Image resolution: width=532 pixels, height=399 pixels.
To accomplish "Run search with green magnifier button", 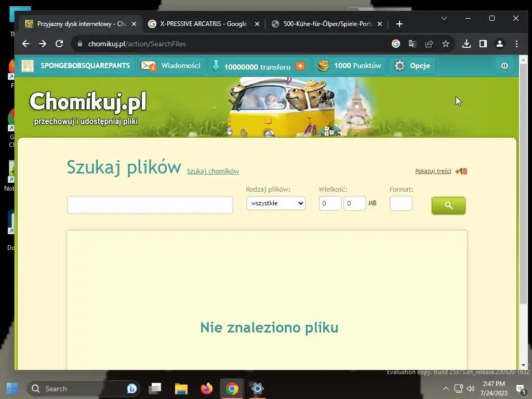I will [x=448, y=206].
